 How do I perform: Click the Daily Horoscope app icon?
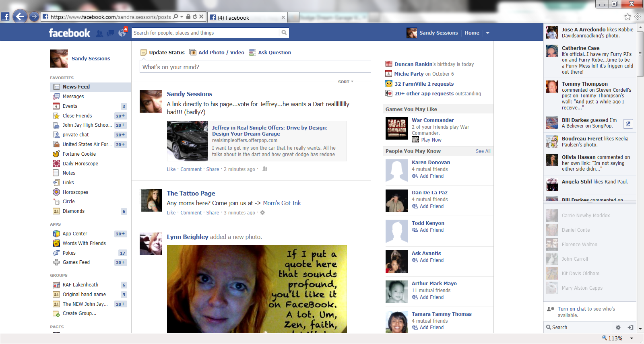[x=56, y=163]
